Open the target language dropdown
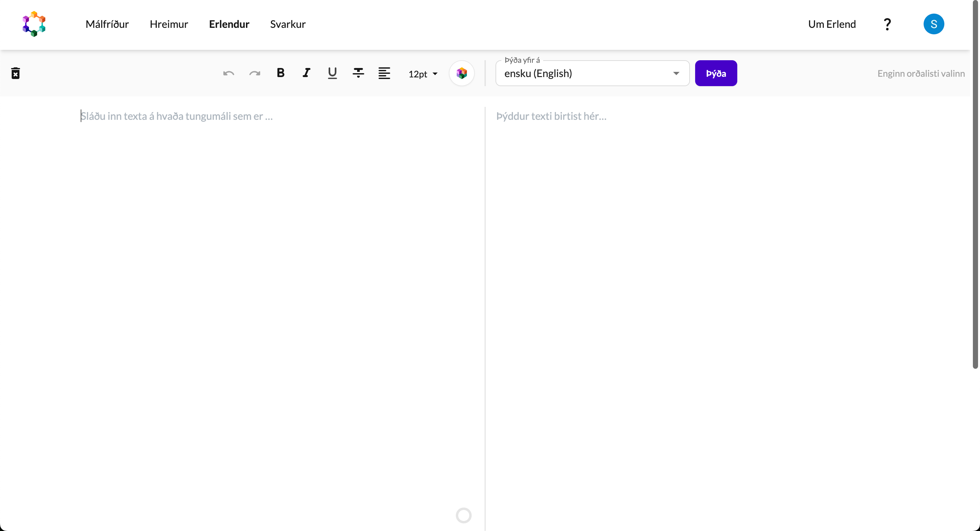The height and width of the screenshot is (531, 980). (592, 73)
